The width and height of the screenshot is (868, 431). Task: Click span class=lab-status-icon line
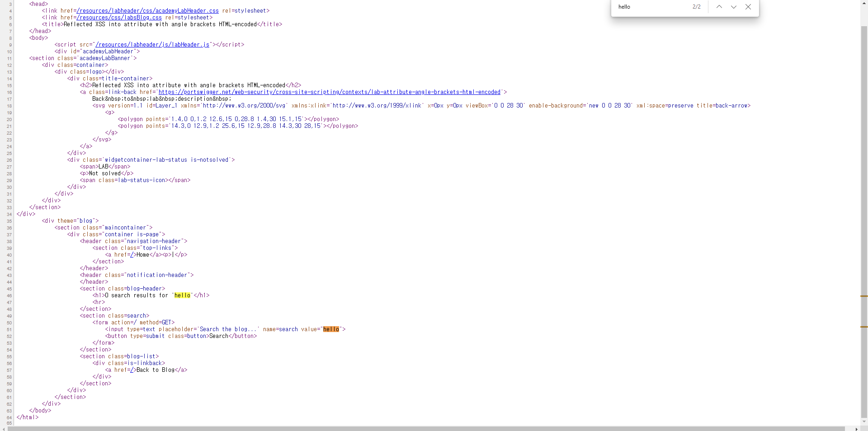[x=135, y=180]
